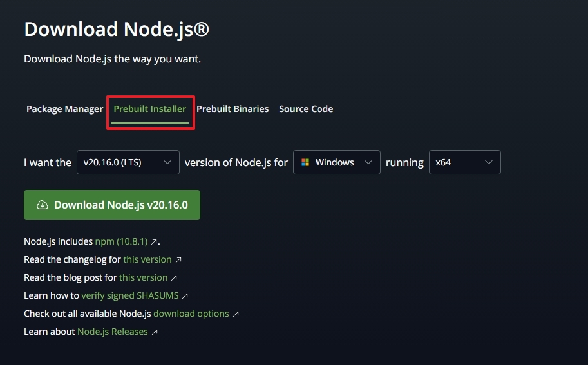Follow the verify signed SHASUMS link
Screen dimensions: 588x365
pos(129,295)
